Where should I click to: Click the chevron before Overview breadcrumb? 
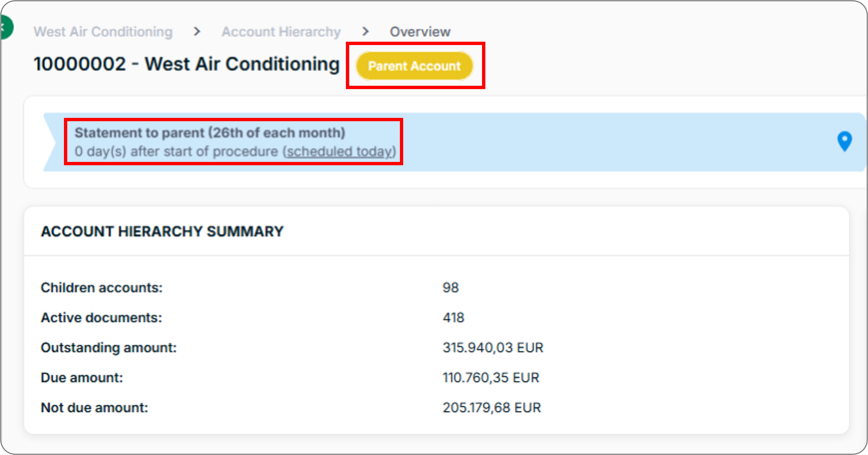(366, 32)
